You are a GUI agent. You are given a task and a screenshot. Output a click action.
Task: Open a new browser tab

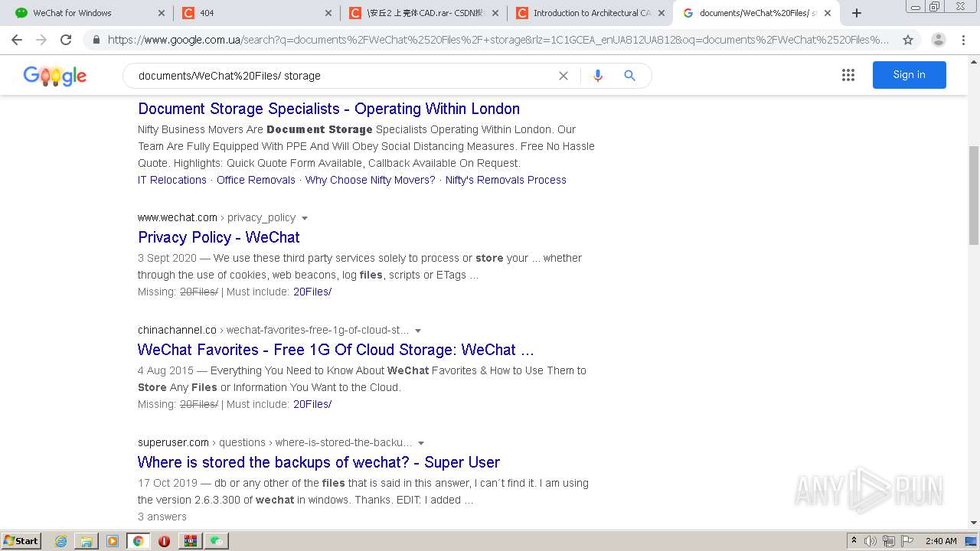coord(857,13)
